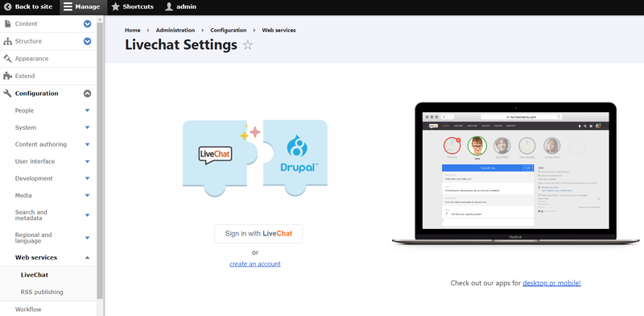The width and height of the screenshot is (644, 316).
Task: Click the Manage hamburger icon
Action: (x=68, y=6)
